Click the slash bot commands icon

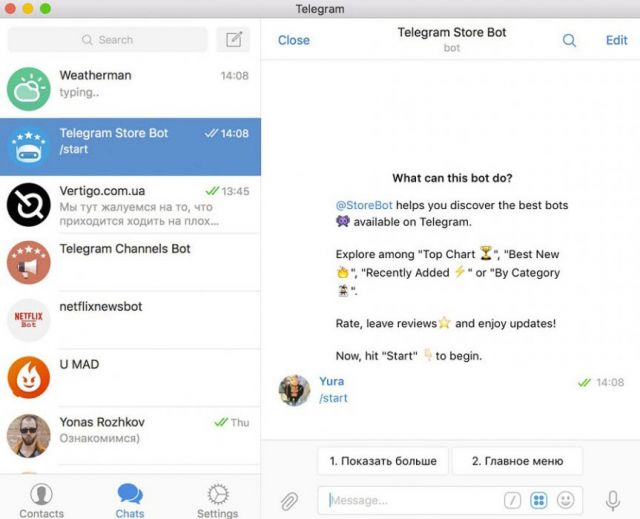click(x=512, y=500)
